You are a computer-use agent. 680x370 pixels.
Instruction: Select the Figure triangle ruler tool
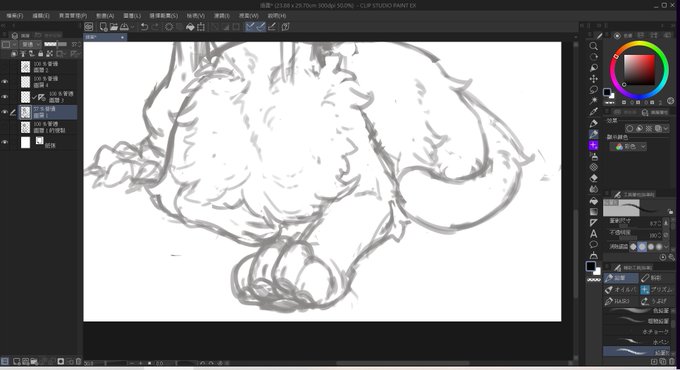click(593, 223)
